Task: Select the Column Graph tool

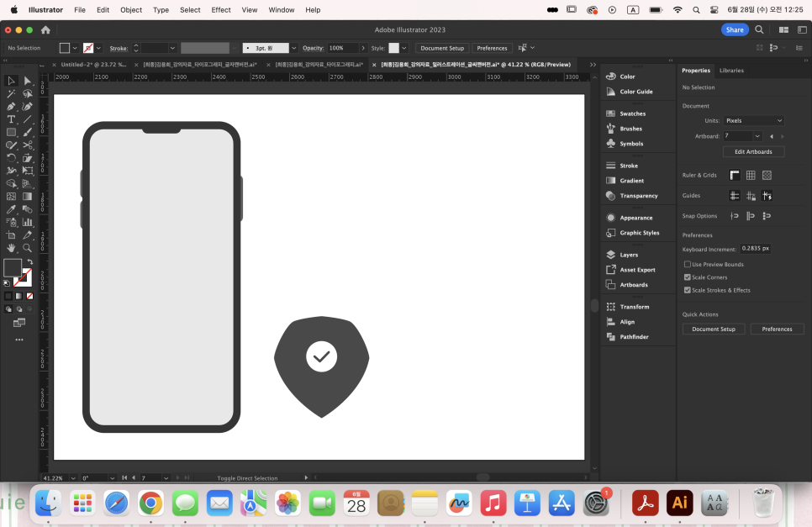Action: (28, 222)
